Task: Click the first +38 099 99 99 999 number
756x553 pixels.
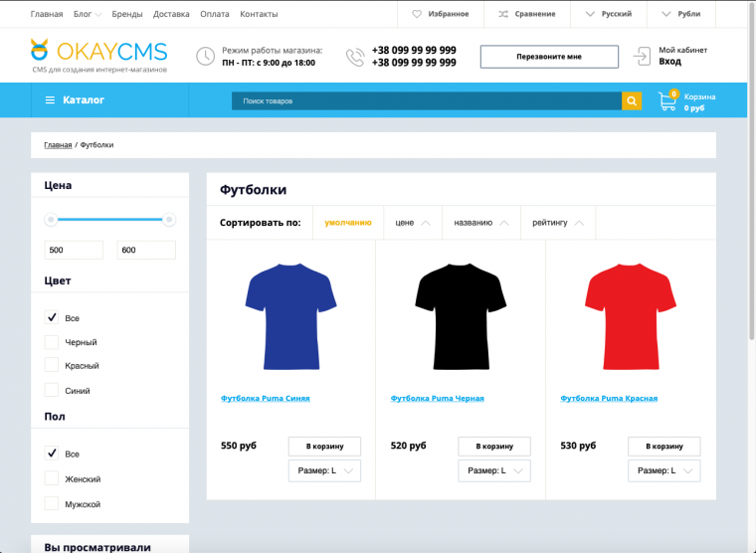Action: click(414, 50)
